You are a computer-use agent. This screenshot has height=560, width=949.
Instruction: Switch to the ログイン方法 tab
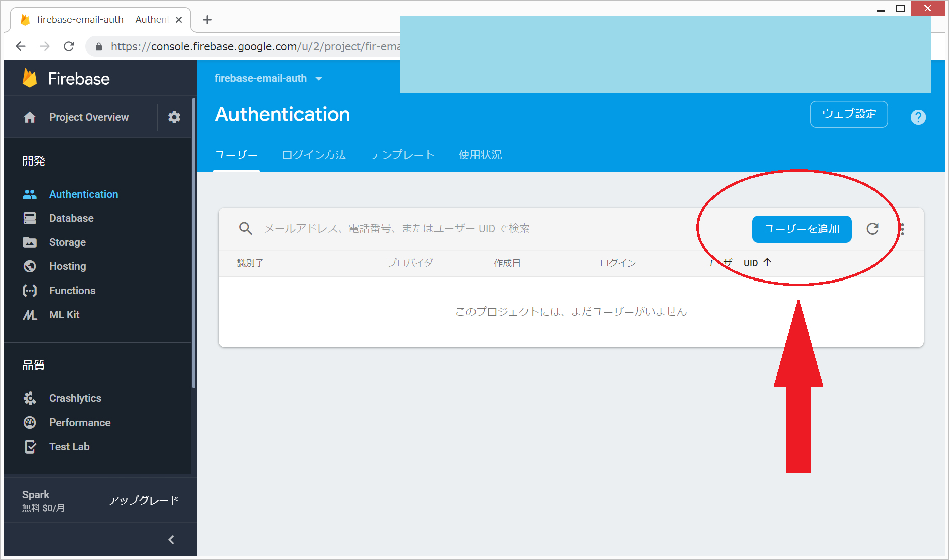point(314,155)
